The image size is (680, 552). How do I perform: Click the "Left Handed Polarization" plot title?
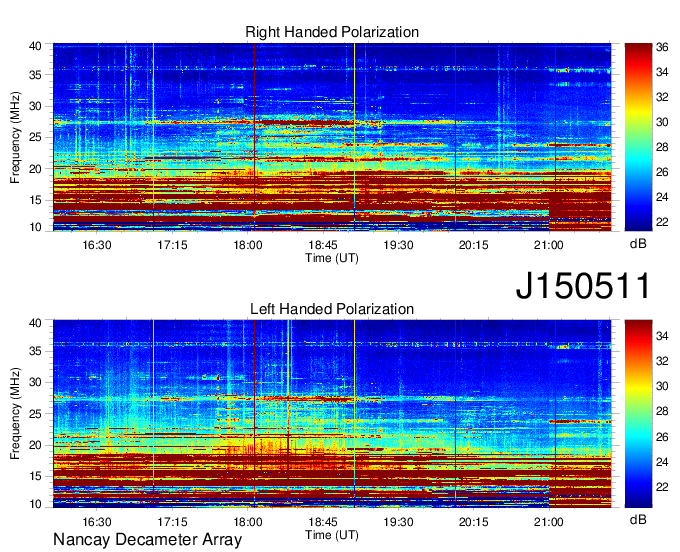[x=332, y=309]
